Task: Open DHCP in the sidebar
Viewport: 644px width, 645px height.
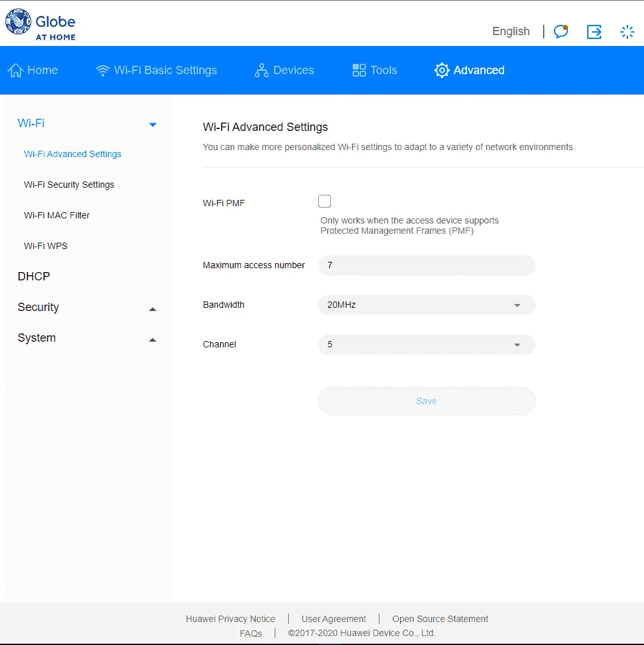Action: point(34,277)
